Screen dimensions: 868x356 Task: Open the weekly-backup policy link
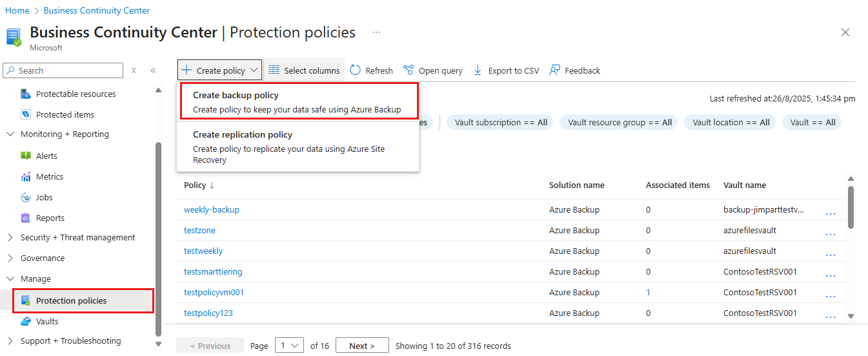click(x=212, y=209)
